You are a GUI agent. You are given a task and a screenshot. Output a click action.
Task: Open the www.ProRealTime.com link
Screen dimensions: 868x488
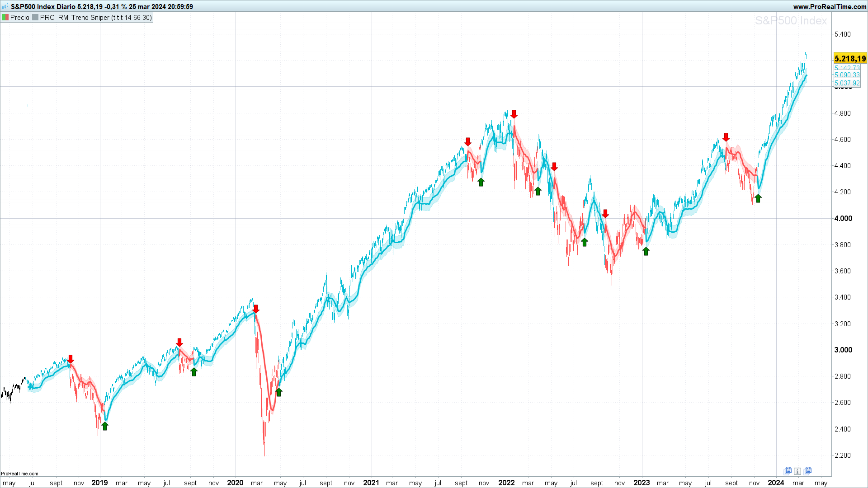(830, 6)
